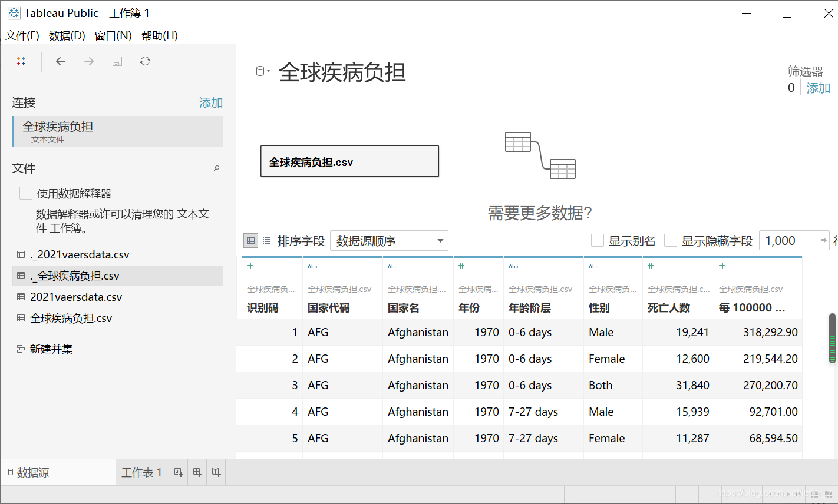The image size is (838, 504).
Task: Switch to the 数据源 tab
Action: pyautogui.click(x=58, y=472)
